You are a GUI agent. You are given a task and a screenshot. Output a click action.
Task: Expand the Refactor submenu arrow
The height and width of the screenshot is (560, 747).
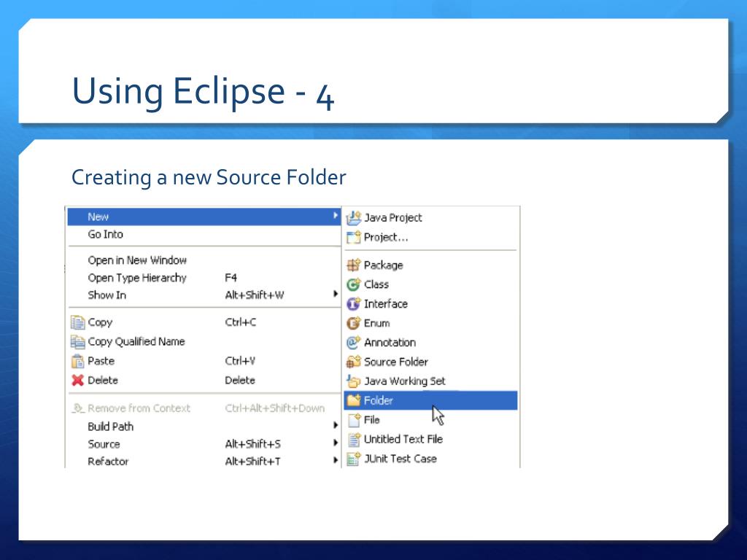click(336, 460)
